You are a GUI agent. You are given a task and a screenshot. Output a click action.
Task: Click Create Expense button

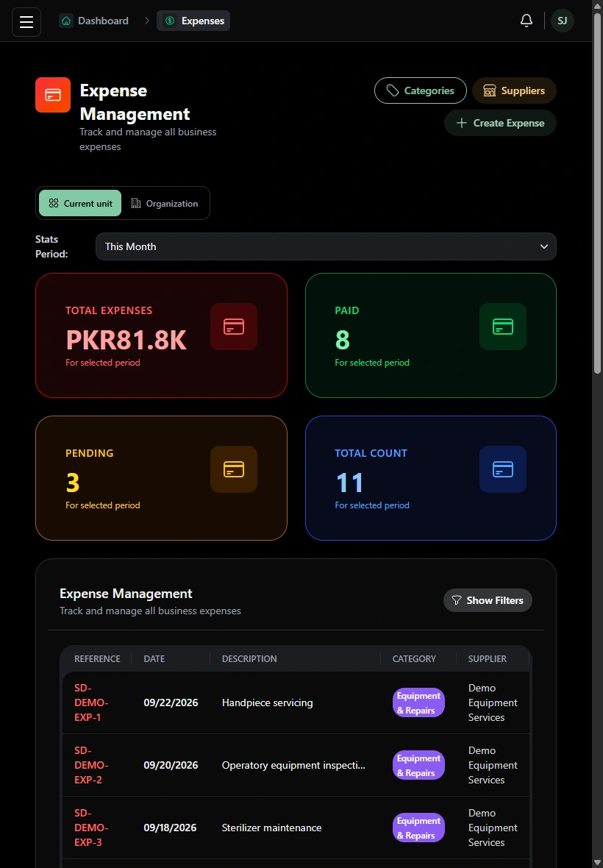point(500,123)
